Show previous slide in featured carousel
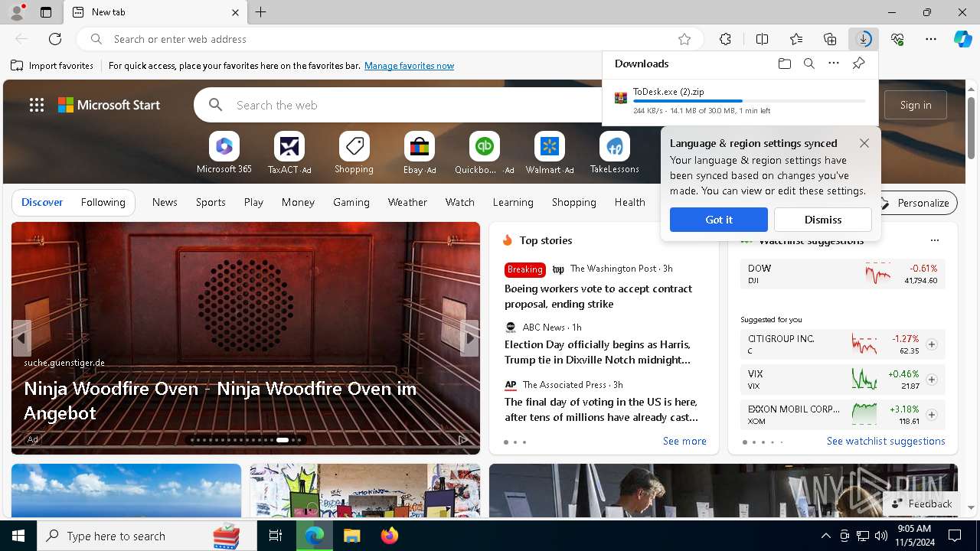This screenshot has height=551, width=980. point(21,338)
